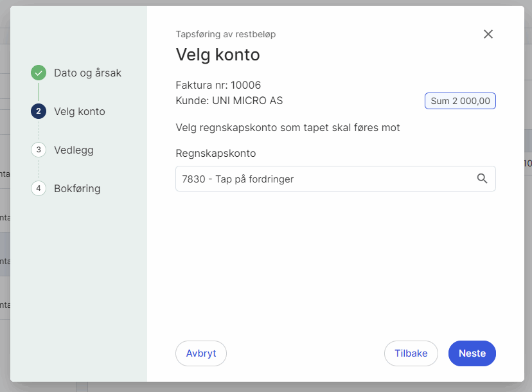Click the step 4 numbered circle
Image resolution: width=532 pixels, height=392 pixels.
(x=39, y=188)
